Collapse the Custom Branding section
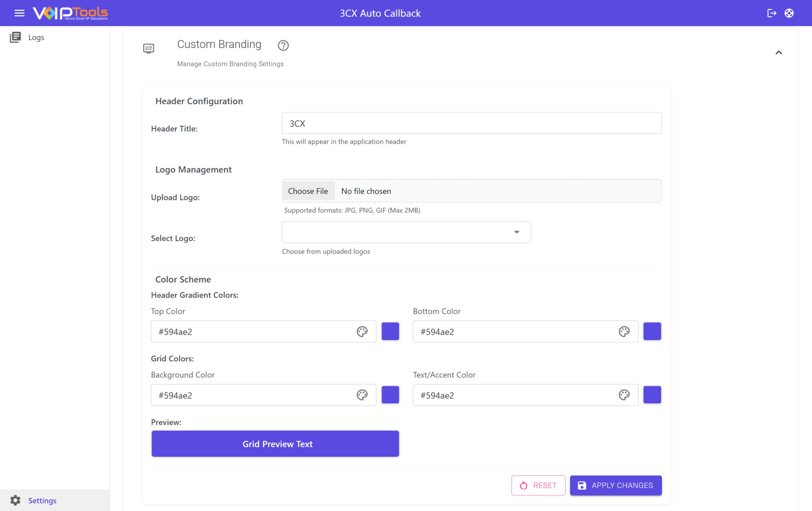Viewport: 812px width, 511px height. (779, 52)
